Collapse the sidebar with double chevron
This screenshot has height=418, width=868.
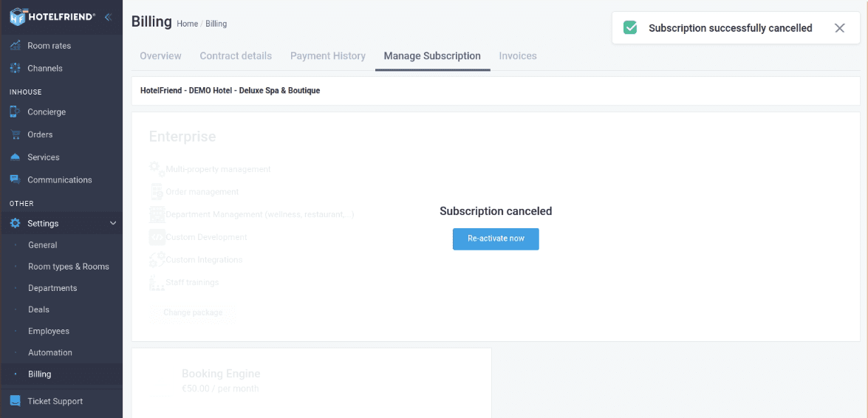tap(108, 16)
